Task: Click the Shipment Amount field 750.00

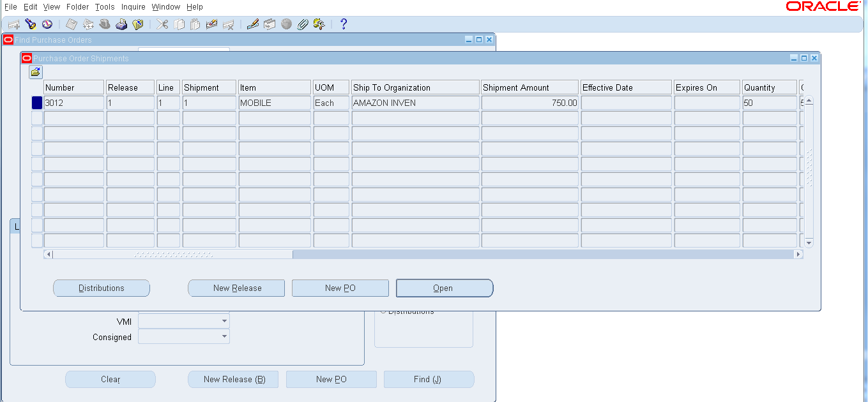Action: pos(530,103)
